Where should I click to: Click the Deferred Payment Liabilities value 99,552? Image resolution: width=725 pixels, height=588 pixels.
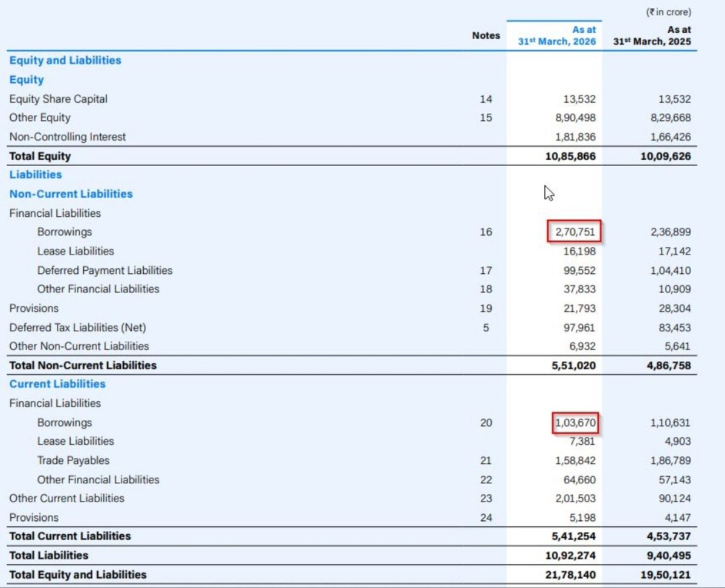579,271
